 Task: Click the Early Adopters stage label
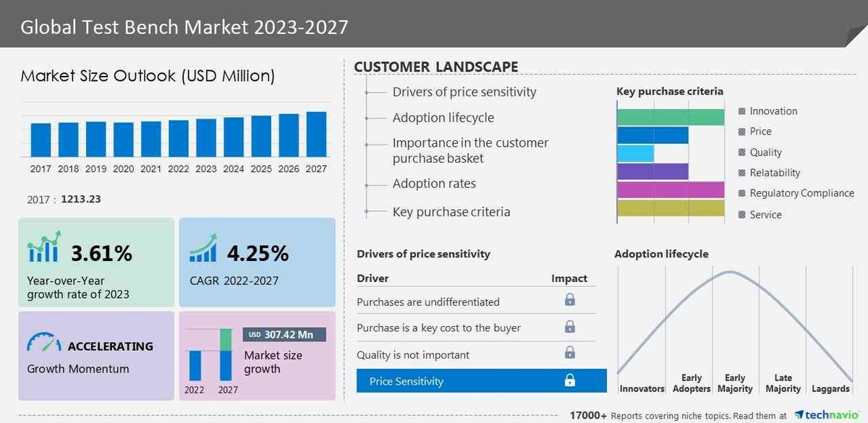pyautogui.click(x=692, y=383)
